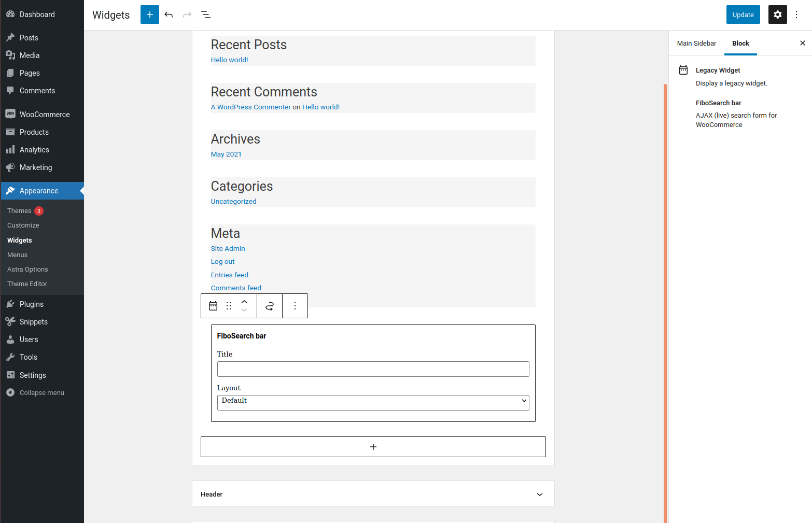Image resolution: width=812 pixels, height=523 pixels.
Task: Switch to the Block tab
Action: (740, 43)
